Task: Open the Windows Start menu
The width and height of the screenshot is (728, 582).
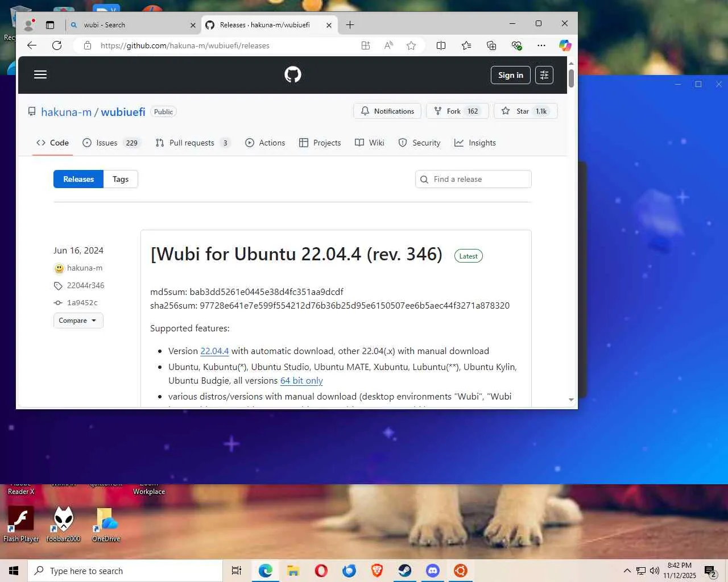Action: 14,571
